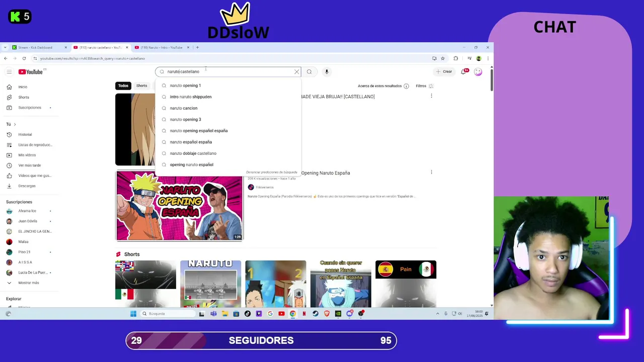Click the browser back arrow
Image resolution: width=644 pixels, height=362 pixels.
pos(6,58)
